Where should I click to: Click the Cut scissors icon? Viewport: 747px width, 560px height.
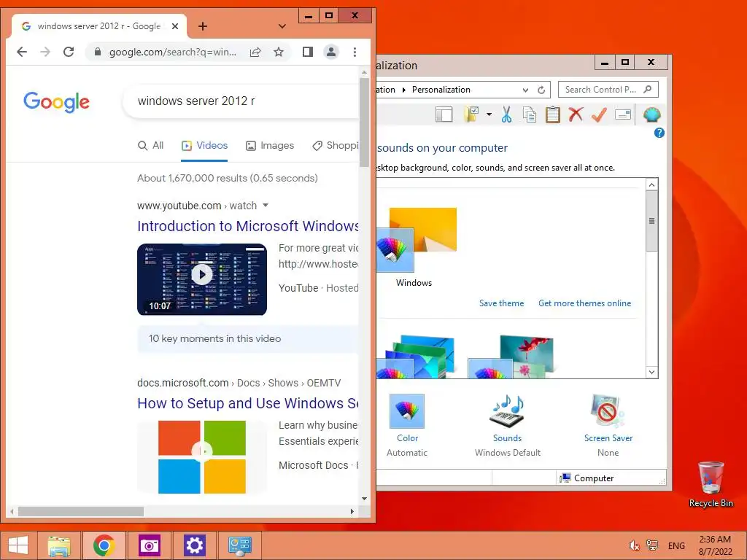click(506, 114)
